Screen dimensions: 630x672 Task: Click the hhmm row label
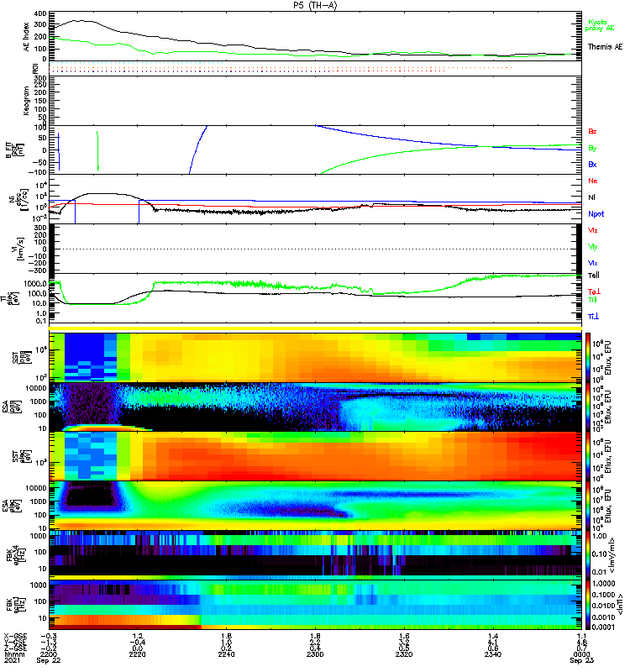14,654
